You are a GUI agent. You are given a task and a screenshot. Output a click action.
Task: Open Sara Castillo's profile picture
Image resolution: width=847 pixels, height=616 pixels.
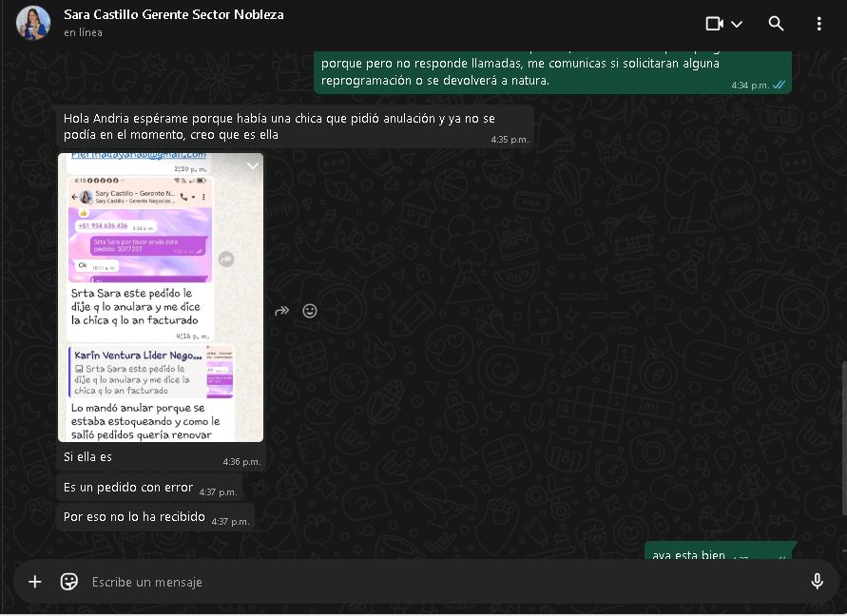(33, 23)
